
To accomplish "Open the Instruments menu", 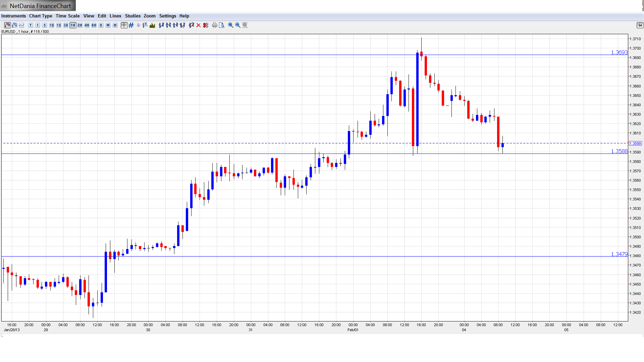I will 13,16.
